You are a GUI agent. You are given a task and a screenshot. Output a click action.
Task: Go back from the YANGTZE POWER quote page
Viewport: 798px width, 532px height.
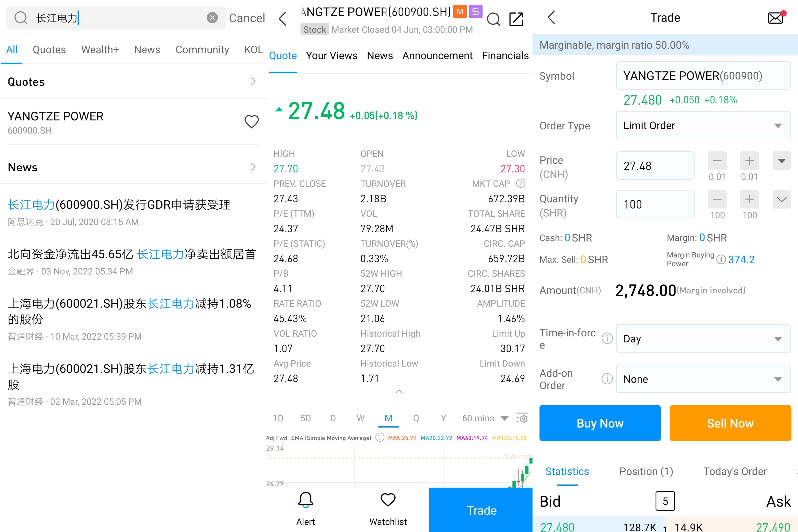click(x=283, y=19)
